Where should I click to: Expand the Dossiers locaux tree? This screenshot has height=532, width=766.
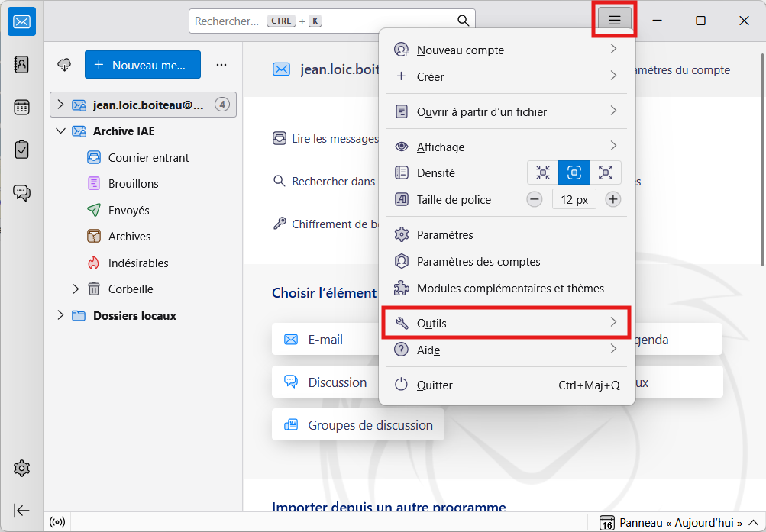[x=61, y=315]
